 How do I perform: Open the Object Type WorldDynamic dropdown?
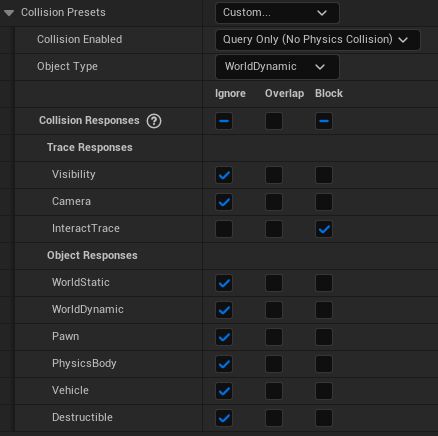pos(277,67)
